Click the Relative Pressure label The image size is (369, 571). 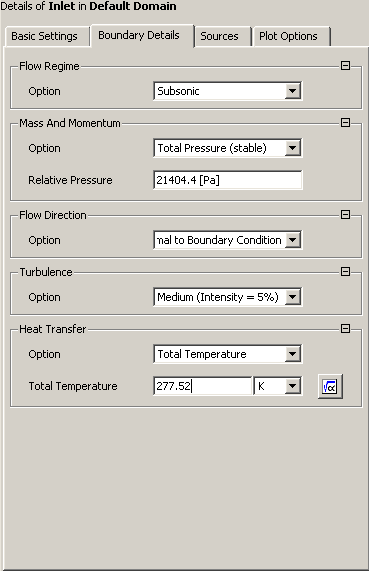pos(70,180)
